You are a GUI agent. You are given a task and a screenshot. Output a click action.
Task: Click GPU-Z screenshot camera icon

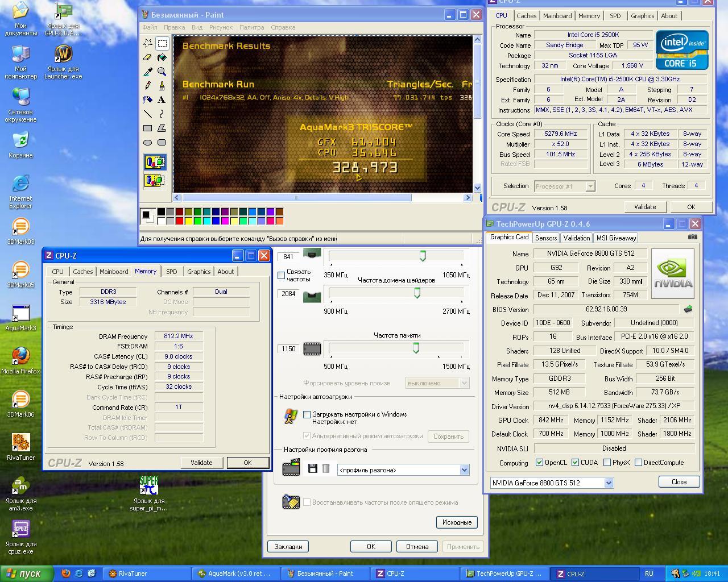tap(692, 237)
